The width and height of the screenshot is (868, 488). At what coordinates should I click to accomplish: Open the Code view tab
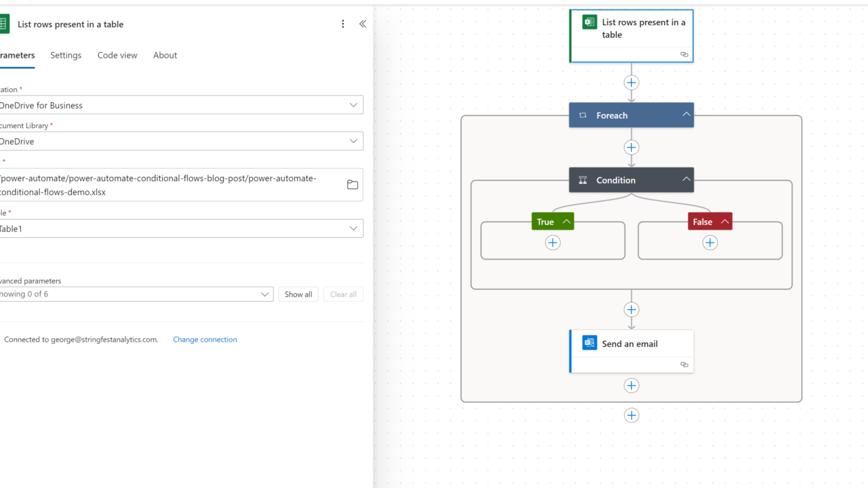click(117, 56)
